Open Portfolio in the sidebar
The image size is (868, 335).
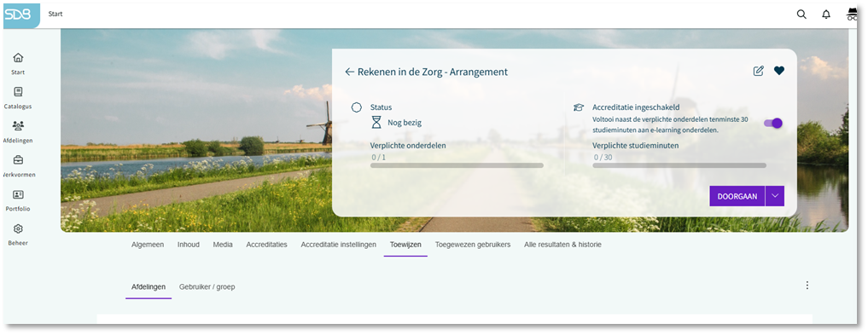[x=18, y=200]
